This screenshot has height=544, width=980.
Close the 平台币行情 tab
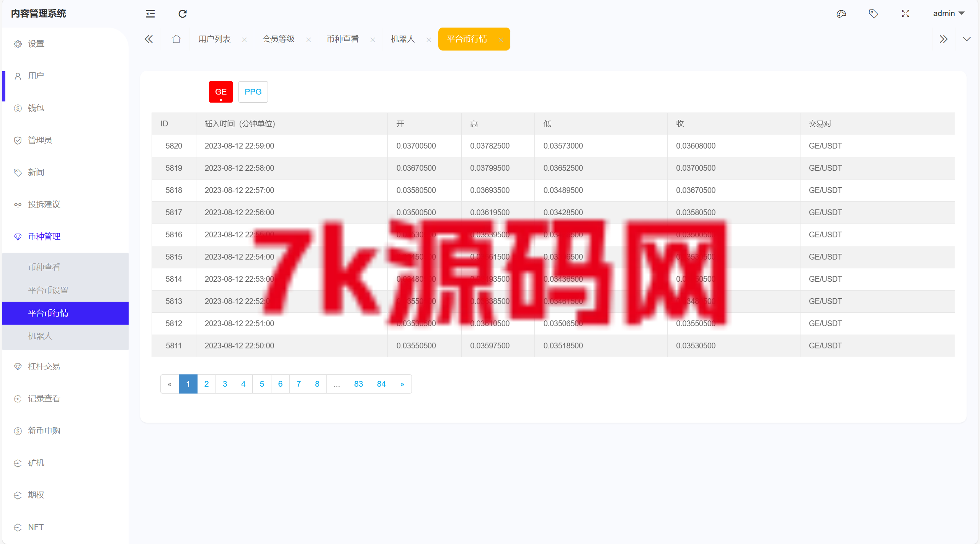(501, 40)
